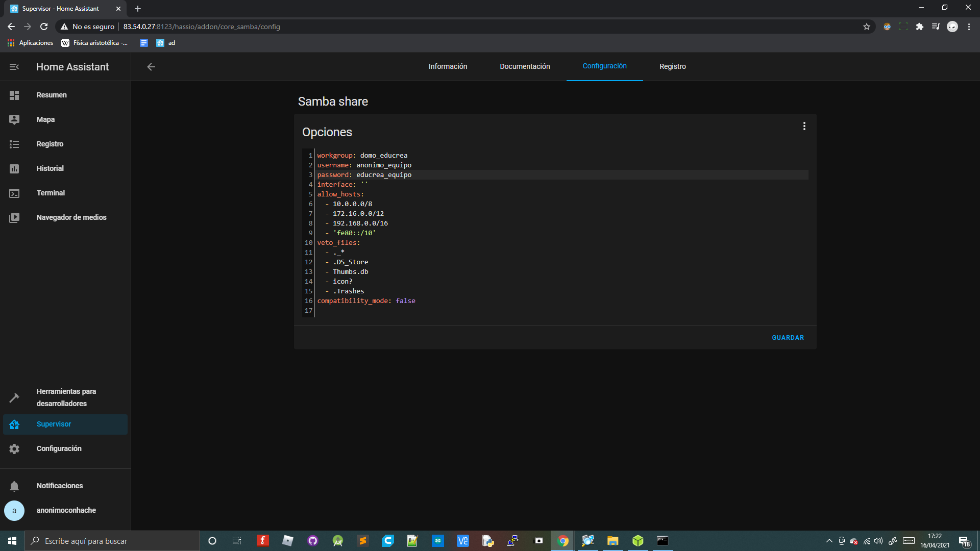980x551 pixels.
Task: Open Navegador de medios
Action: (x=71, y=217)
